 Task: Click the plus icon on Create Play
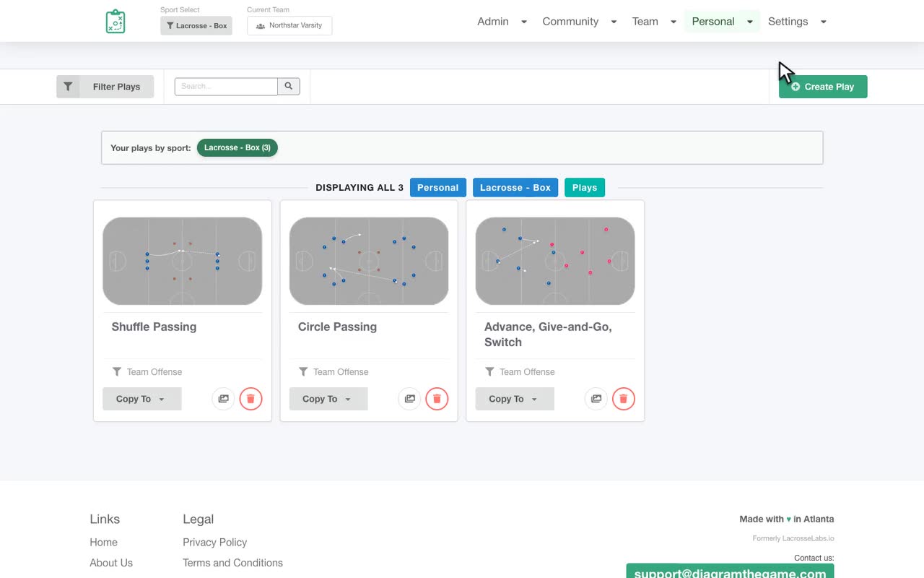[x=796, y=87]
